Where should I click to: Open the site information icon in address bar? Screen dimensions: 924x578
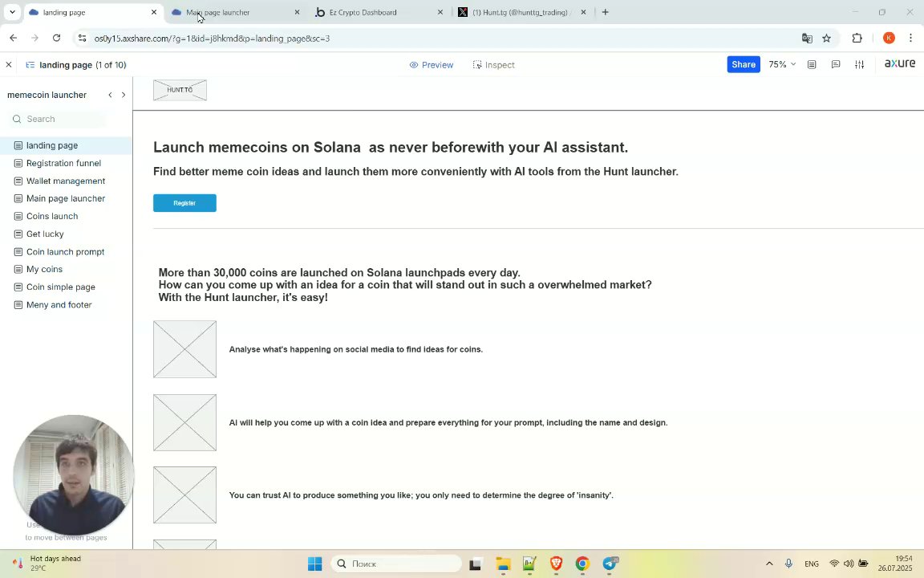point(82,39)
